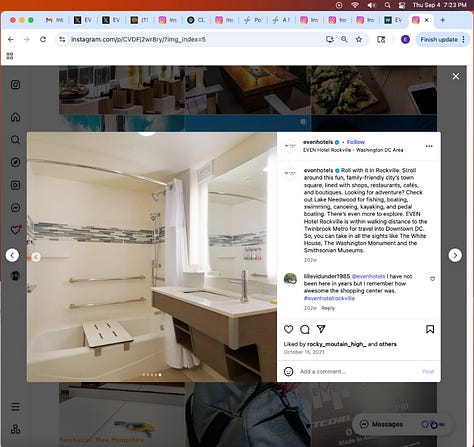
Task: Open macOS Spotlight search in menu bar
Action: [387, 5]
